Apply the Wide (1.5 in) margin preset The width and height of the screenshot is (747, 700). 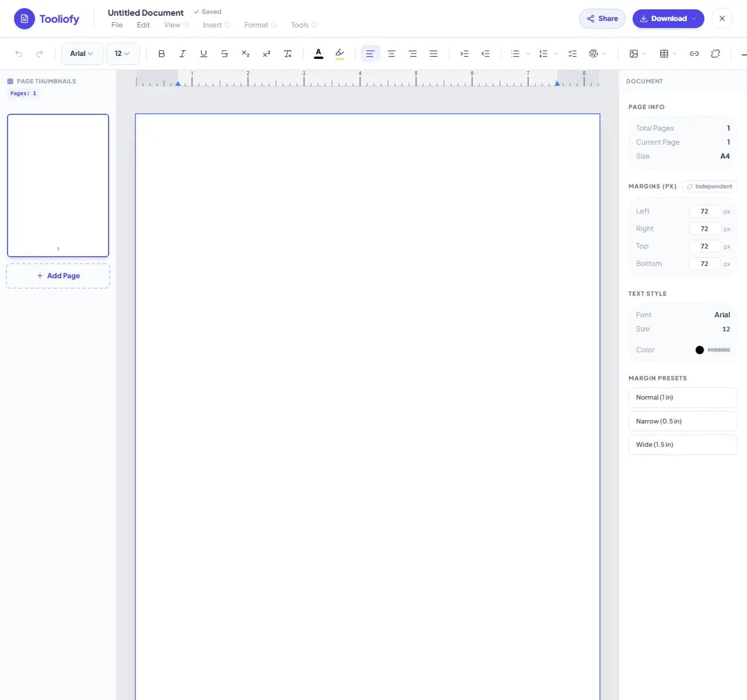683,444
